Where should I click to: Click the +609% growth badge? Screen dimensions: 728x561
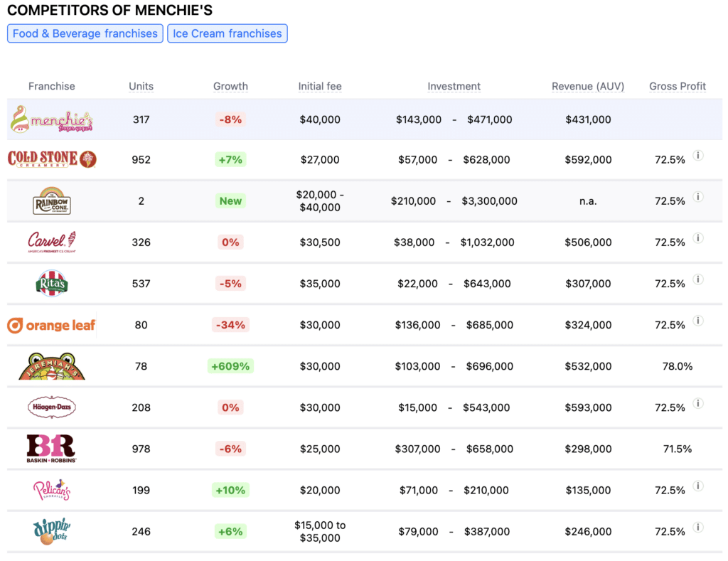click(230, 366)
